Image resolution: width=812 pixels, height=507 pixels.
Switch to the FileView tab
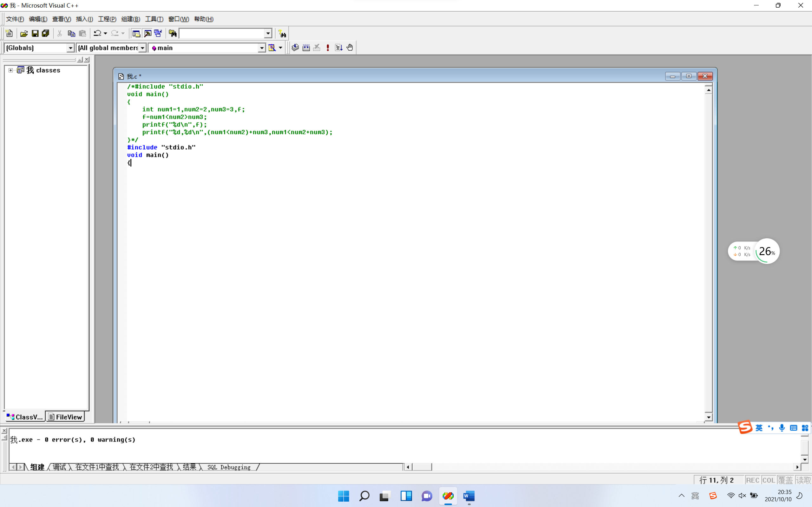pyautogui.click(x=65, y=417)
